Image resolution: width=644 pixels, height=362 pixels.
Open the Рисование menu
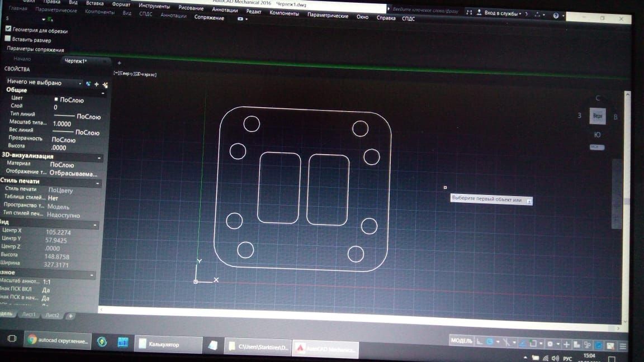tap(191, 8)
